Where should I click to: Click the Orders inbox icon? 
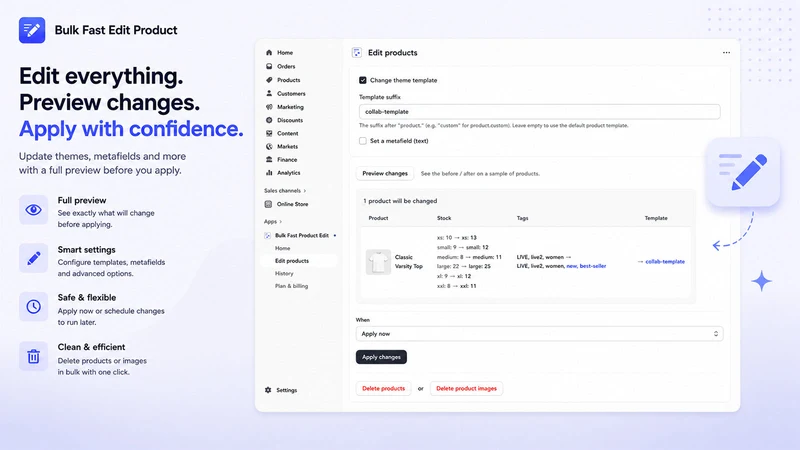[269, 66]
